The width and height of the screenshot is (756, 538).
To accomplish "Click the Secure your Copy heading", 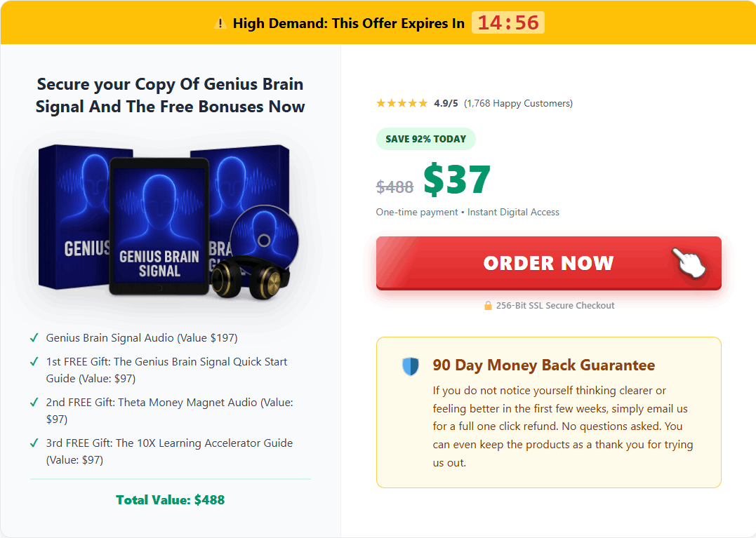I will (169, 95).
